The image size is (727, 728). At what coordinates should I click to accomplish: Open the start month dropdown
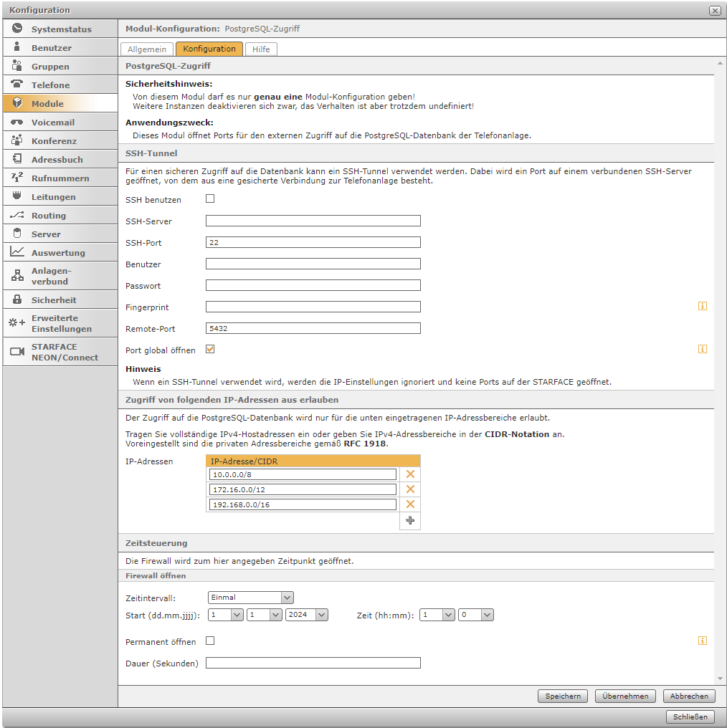(265, 615)
